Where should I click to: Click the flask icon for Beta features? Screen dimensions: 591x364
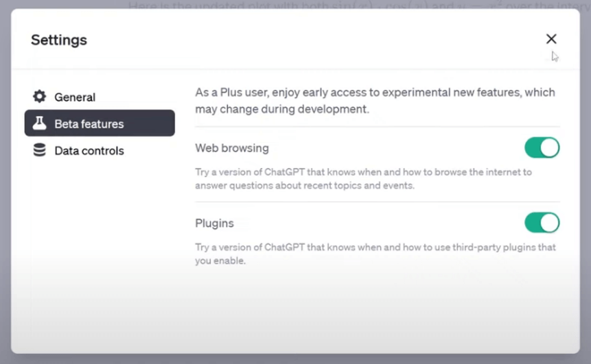pos(39,123)
